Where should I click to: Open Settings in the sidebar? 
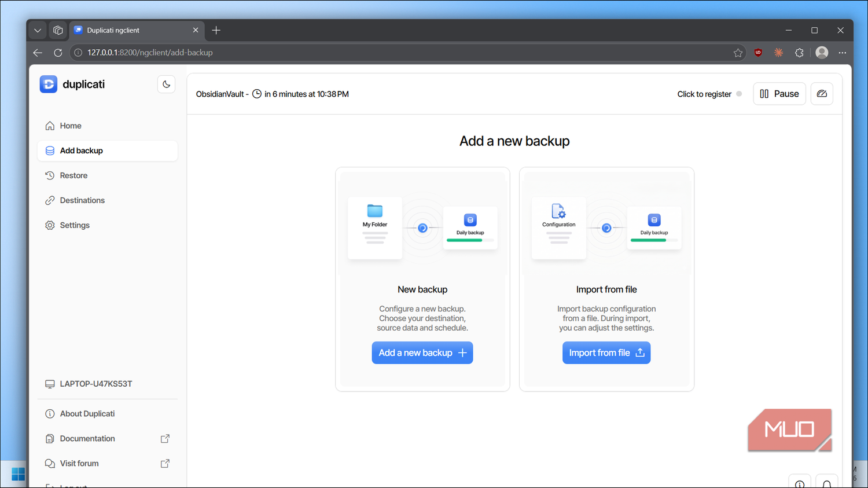(108, 225)
